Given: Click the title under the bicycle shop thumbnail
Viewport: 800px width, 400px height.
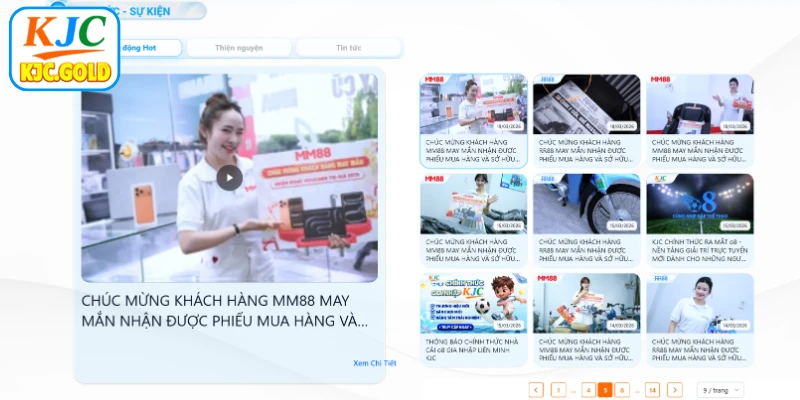Looking at the screenshot, I should (x=587, y=349).
